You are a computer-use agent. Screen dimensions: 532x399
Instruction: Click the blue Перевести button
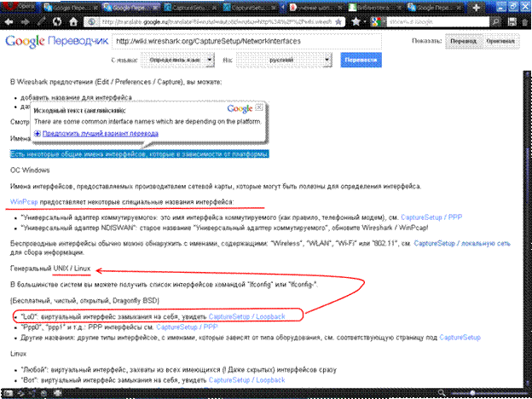coord(361,60)
